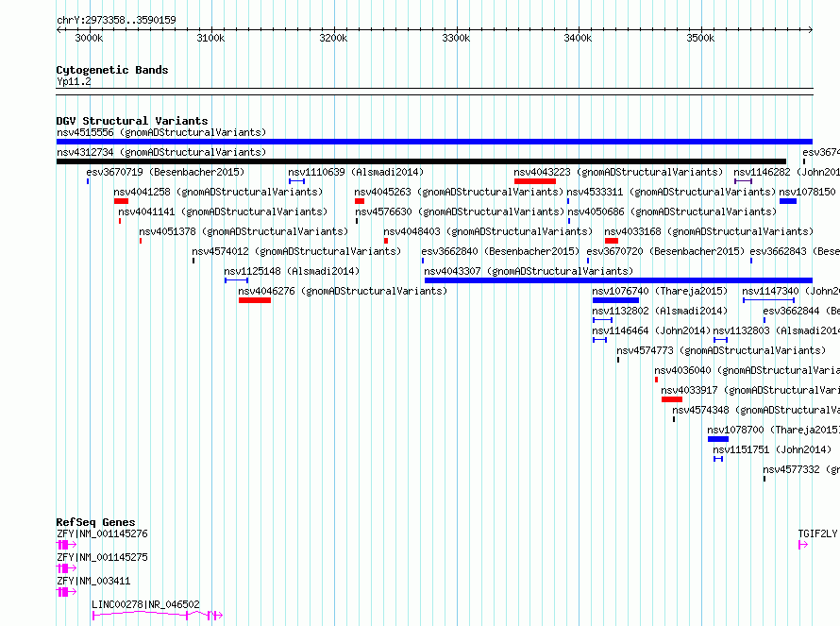Open the nsv4043223 red variant feature
The height and width of the screenshot is (626, 840).
pyautogui.click(x=534, y=181)
